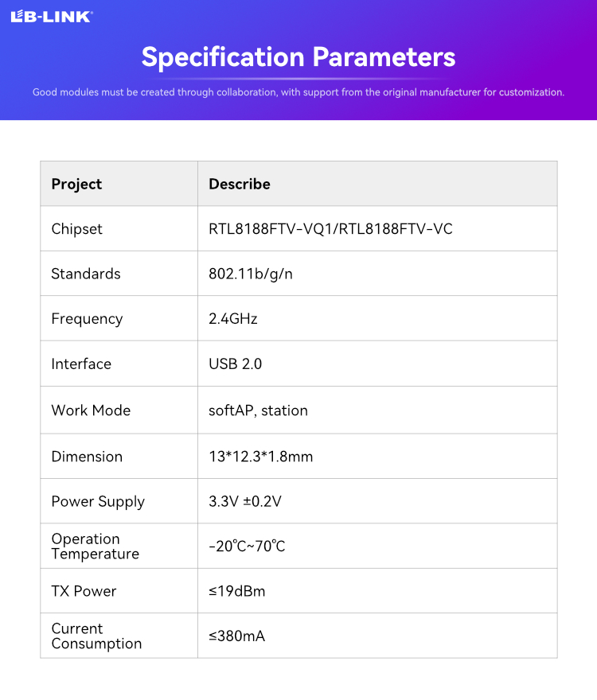Screen dimensions: 597x700
Task: Click the softAP, station work mode value
Action: click(x=258, y=410)
